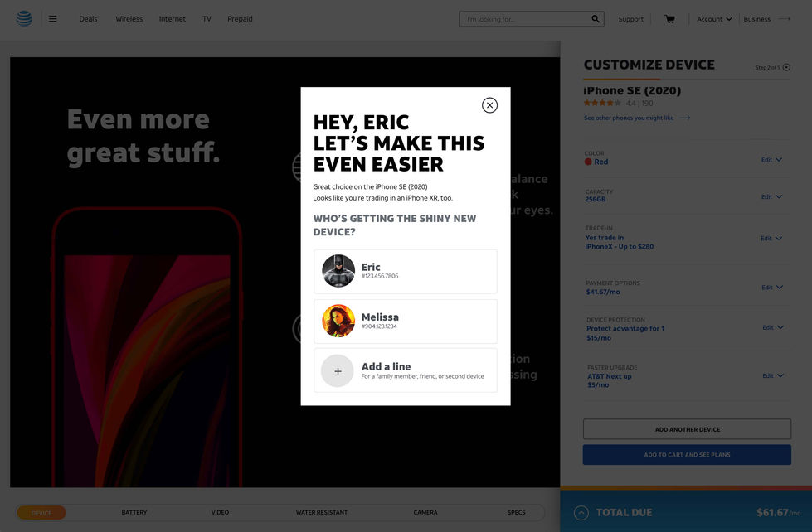Open the Internet menu

click(x=172, y=18)
